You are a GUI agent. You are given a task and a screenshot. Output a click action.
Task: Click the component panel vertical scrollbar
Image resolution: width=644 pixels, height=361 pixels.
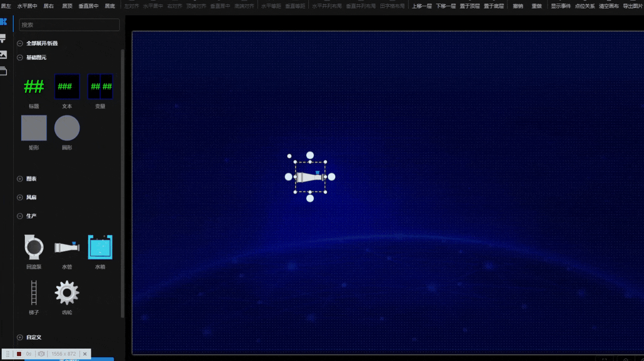[x=123, y=183]
